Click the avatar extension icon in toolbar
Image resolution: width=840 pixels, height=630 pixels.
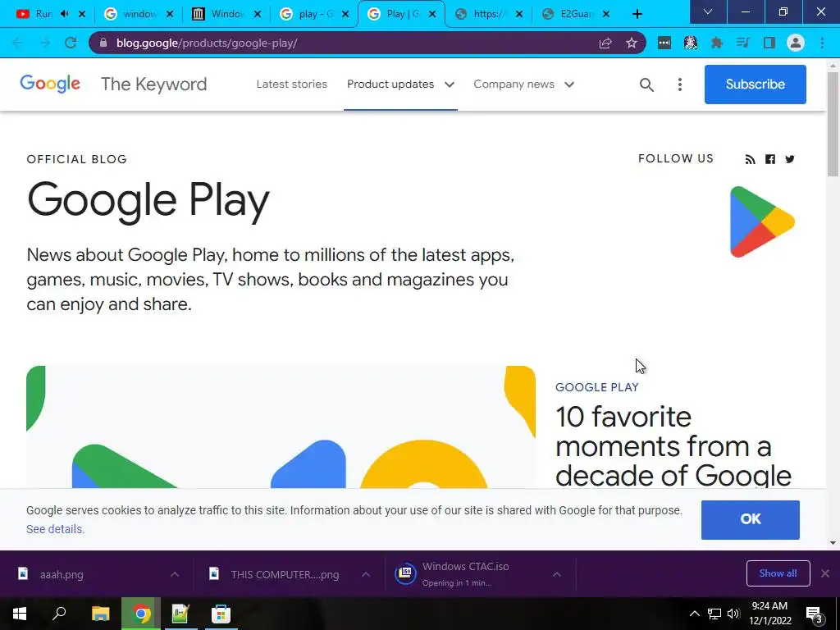[x=691, y=43]
